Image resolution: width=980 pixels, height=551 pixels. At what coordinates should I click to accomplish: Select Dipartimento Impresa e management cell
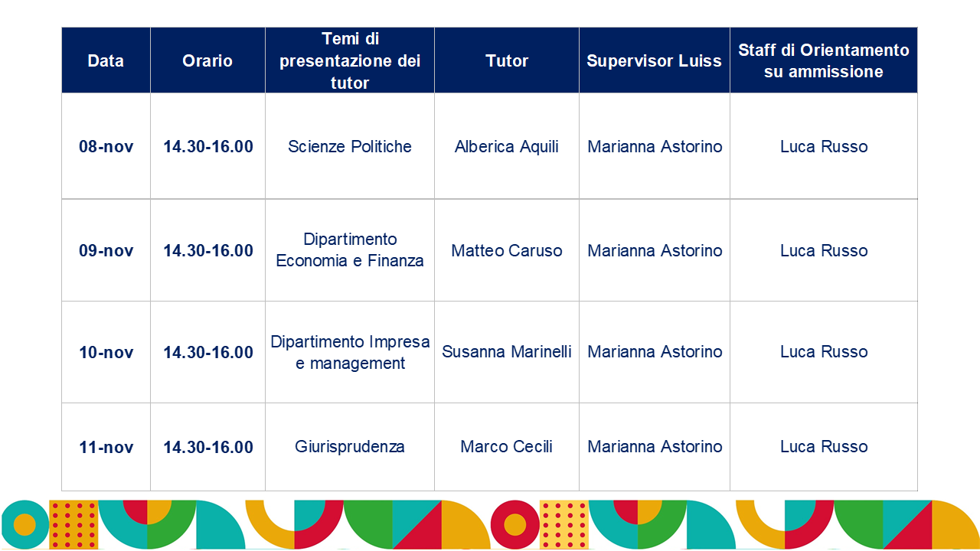pos(350,352)
